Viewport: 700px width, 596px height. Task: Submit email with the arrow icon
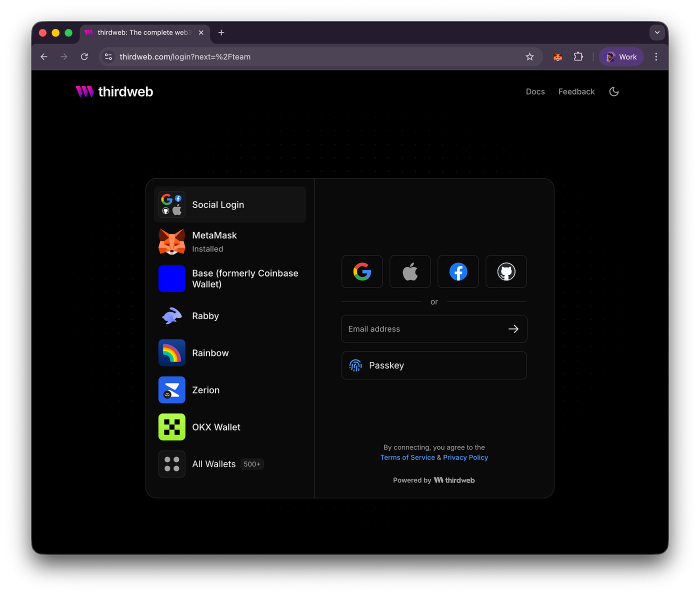pos(513,328)
